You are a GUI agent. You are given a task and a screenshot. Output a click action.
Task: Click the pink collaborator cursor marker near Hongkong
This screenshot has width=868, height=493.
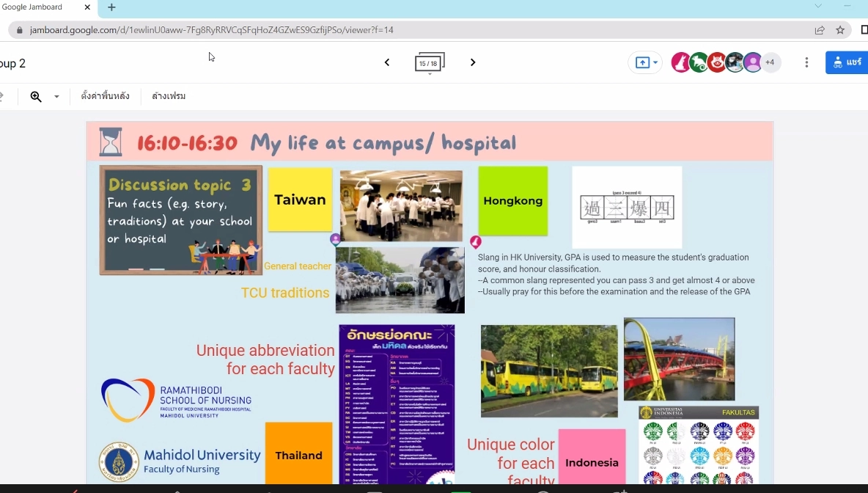[476, 241]
